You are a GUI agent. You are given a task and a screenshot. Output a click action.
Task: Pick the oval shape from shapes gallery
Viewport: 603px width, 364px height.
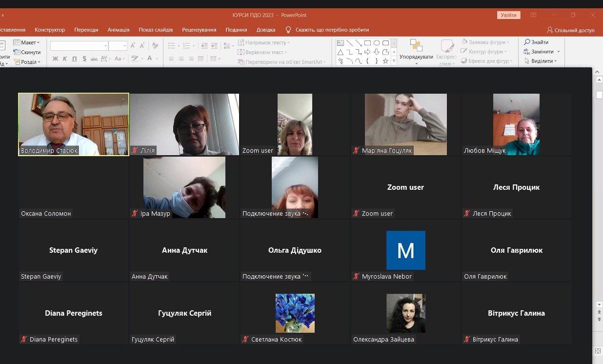click(377, 43)
